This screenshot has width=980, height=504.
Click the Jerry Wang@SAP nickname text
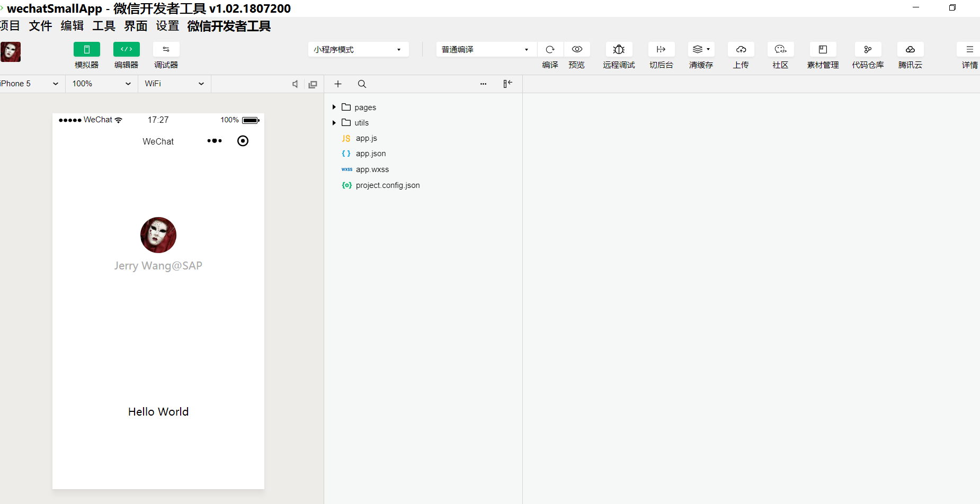click(x=158, y=266)
